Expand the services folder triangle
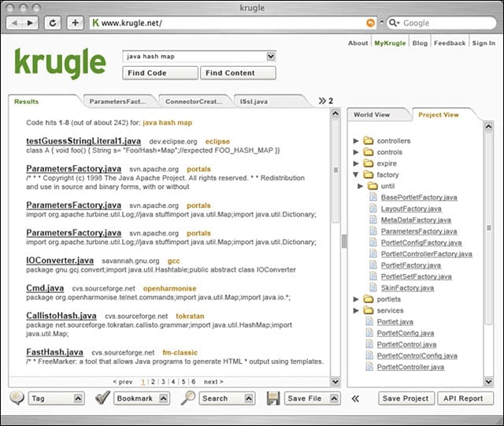Screen dimensions: 504x426 [356, 310]
